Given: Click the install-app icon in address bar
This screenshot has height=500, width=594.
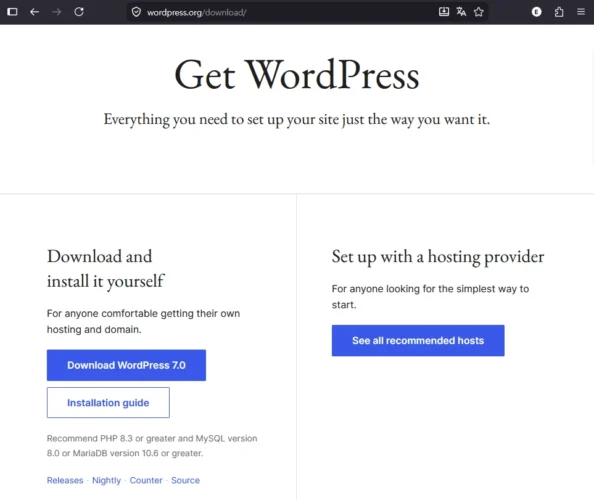Looking at the screenshot, I should coord(444,12).
